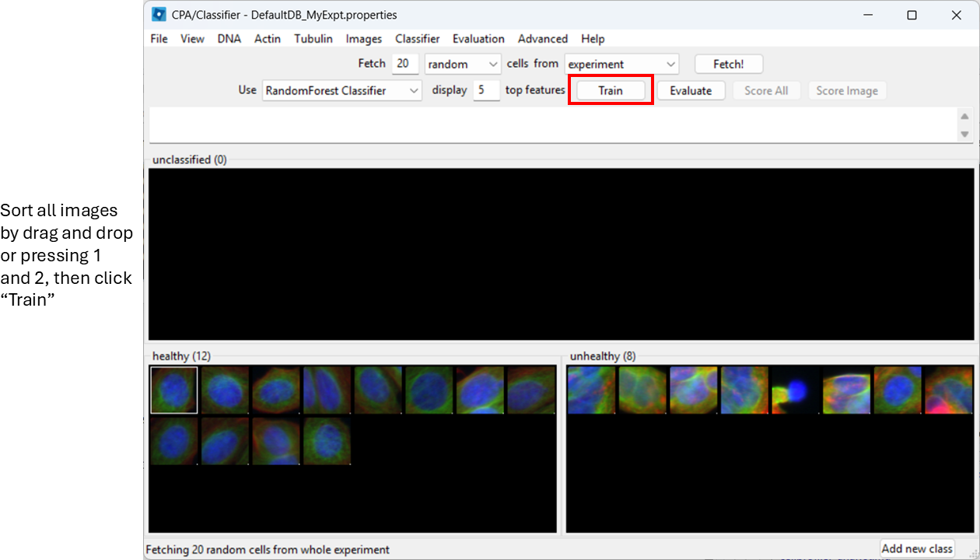
Task: Click the Add new class button
Action: (917, 548)
